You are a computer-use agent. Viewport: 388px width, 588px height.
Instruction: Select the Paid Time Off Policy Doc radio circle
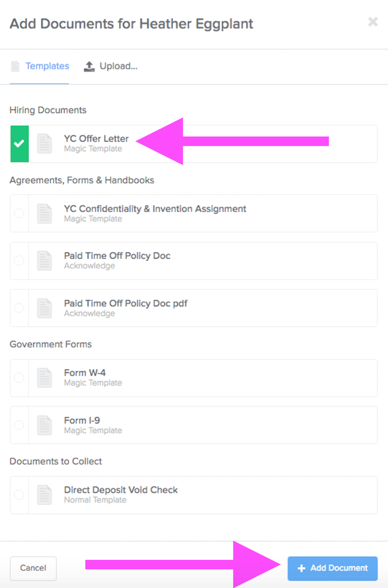coord(19,261)
